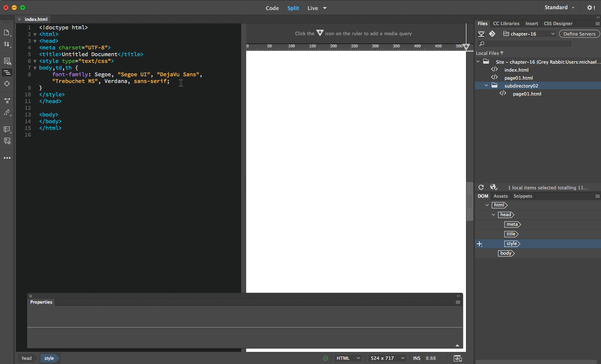Collapse the subdirectory02 folder
The height and width of the screenshot is (364, 601).
(487, 85)
